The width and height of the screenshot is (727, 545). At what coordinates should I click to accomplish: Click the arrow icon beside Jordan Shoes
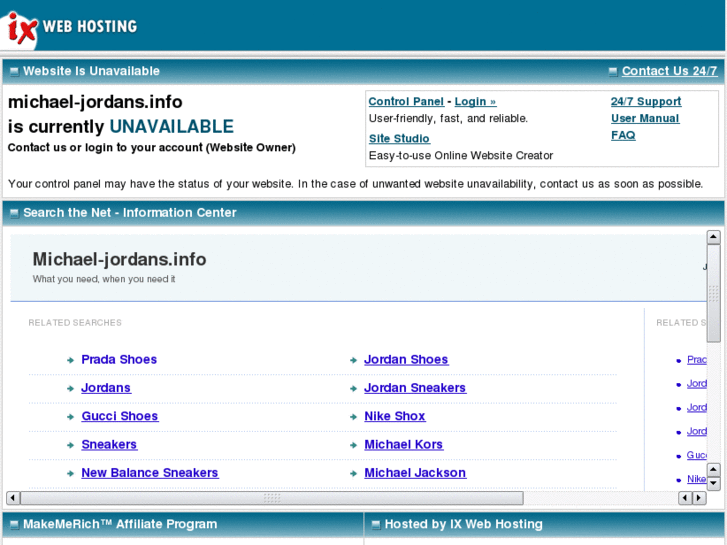tap(353, 360)
